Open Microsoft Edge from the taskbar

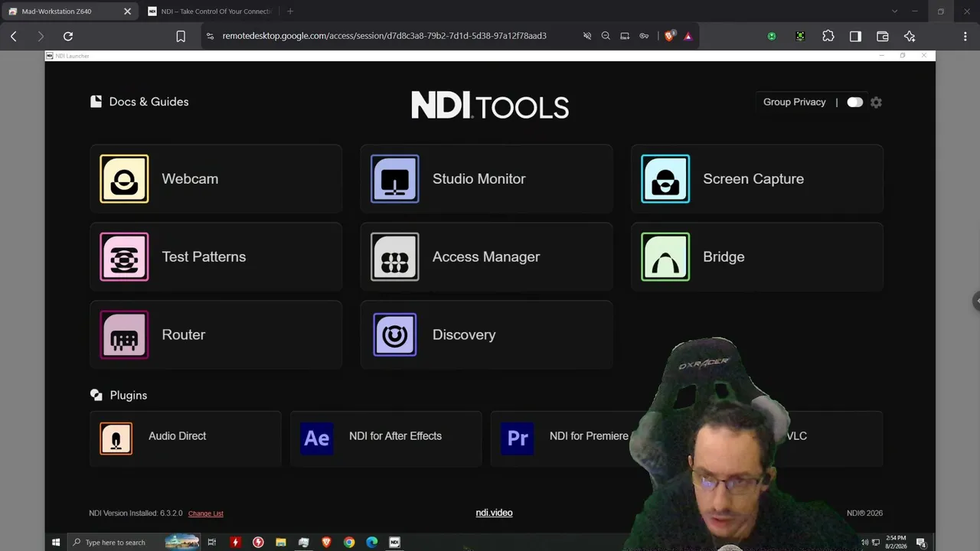(372, 543)
